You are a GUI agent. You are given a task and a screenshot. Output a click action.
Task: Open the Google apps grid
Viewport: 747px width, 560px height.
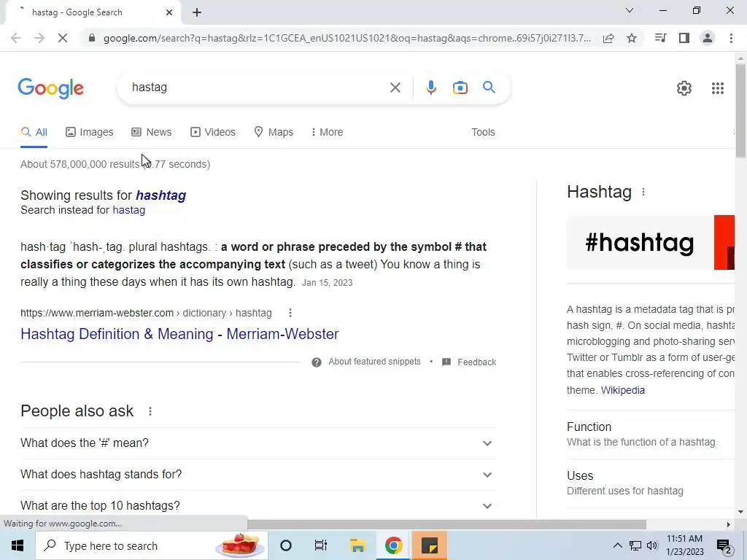pos(718,88)
